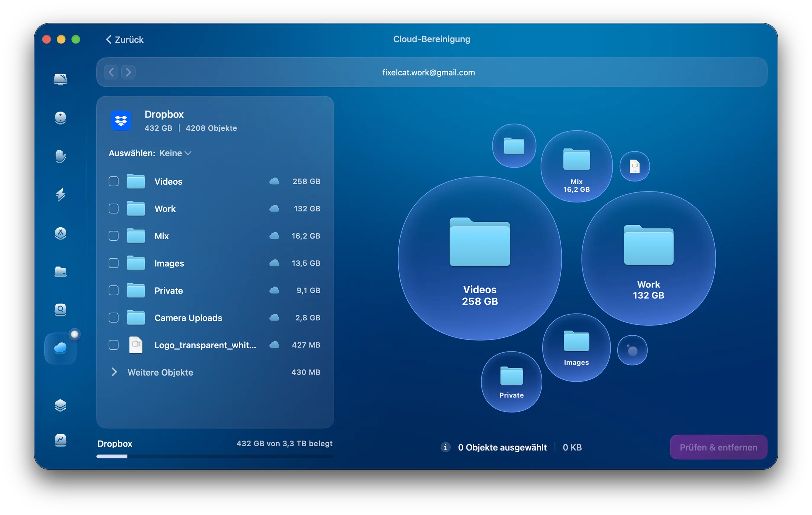
Task: Navigate forward with the right chevron button
Action: pyautogui.click(x=128, y=72)
